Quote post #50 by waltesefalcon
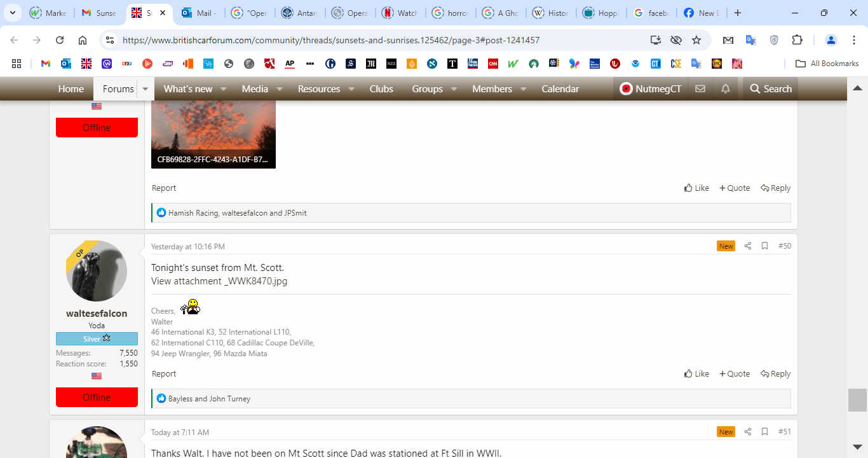The width and height of the screenshot is (868, 458). click(735, 374)
